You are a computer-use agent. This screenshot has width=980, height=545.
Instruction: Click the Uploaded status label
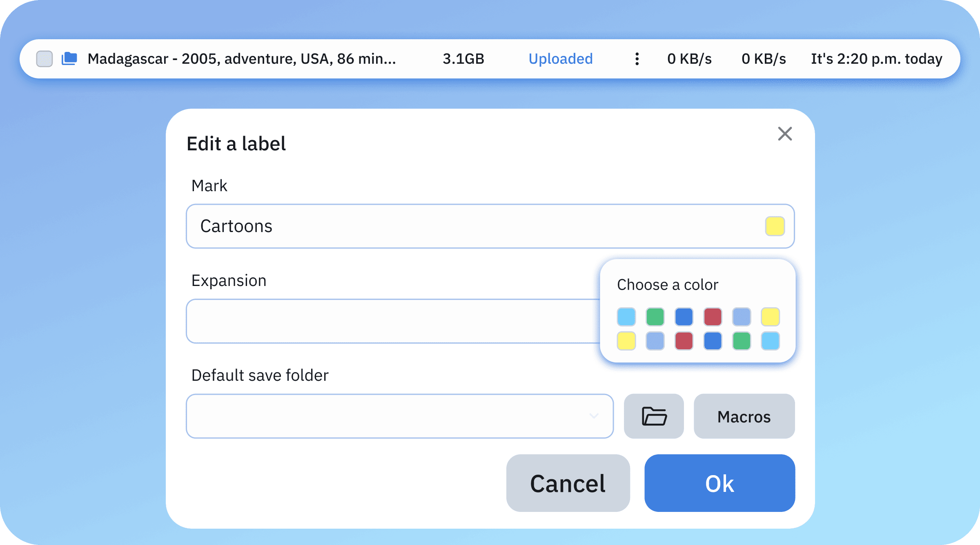point(560,59)
